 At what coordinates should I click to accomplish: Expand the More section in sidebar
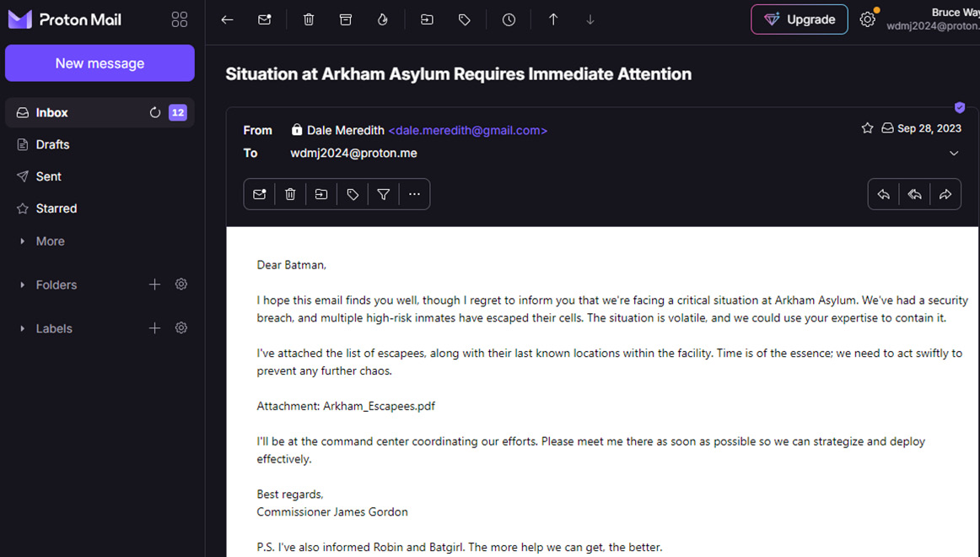[22, 241]
